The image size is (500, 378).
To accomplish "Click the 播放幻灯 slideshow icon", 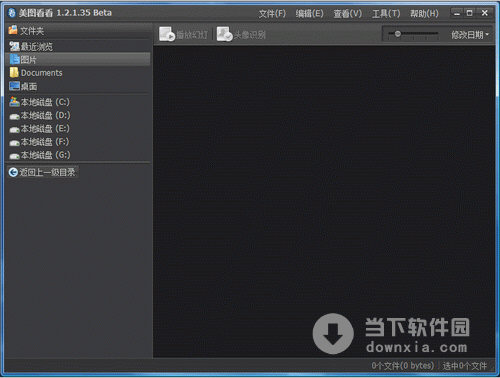I will tap(167, 34).
